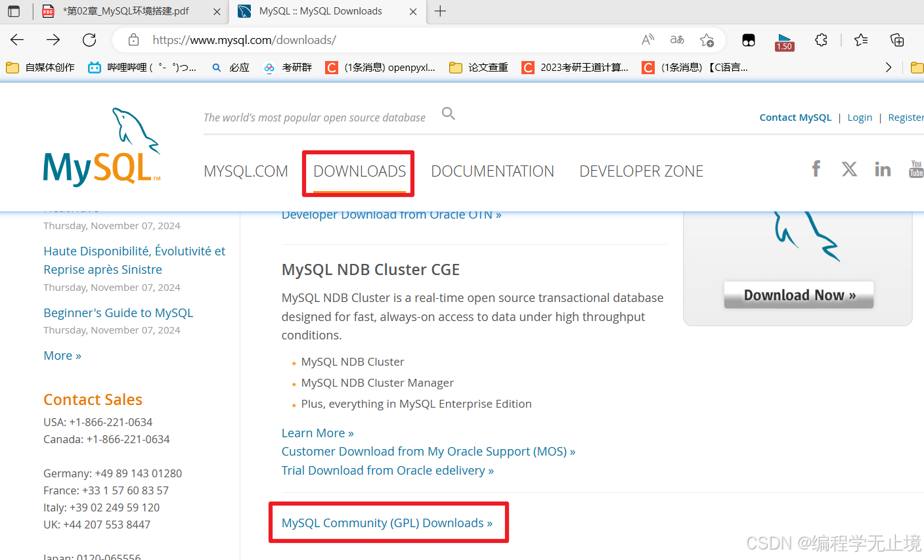Image resolution: width=924 pixels, height=560 pixels.
Task: Open the 哔哩哔哩 bookmark
Action: pyautogui.click(x=142, y=68)
